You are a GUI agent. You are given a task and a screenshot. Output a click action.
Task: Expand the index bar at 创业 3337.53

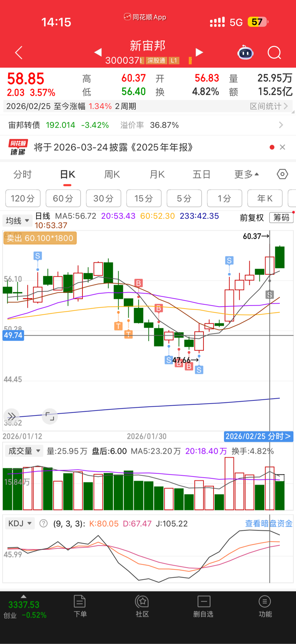click(x=24, y=607)
